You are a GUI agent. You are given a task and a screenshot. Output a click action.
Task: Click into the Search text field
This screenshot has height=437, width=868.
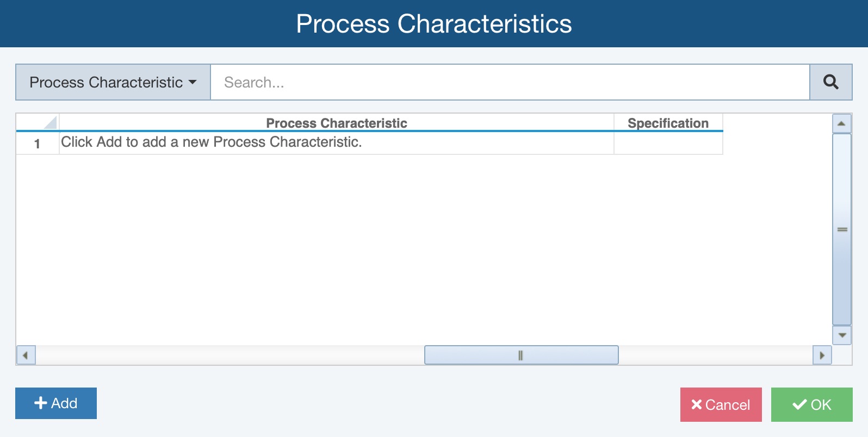(510, 82)
